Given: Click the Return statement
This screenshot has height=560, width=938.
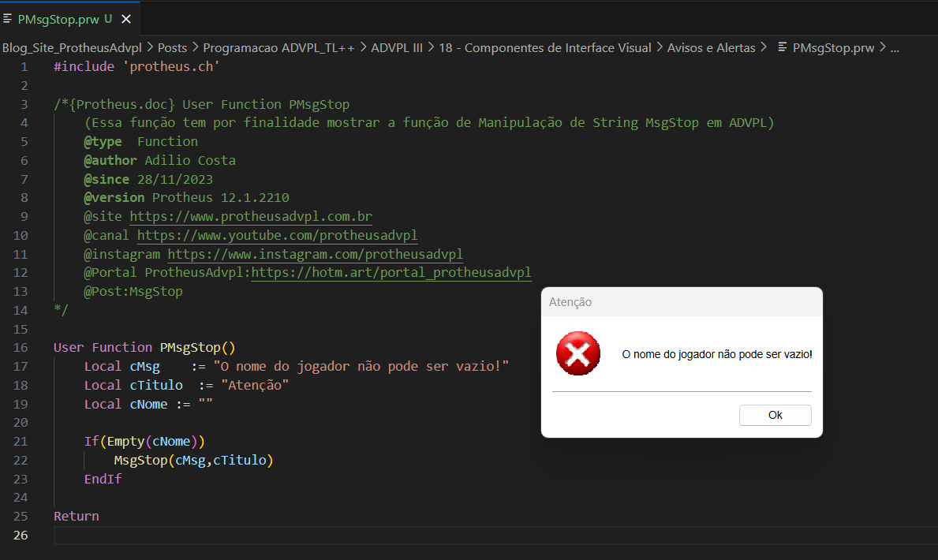Looking at the screenshot, I should point(77,516).
